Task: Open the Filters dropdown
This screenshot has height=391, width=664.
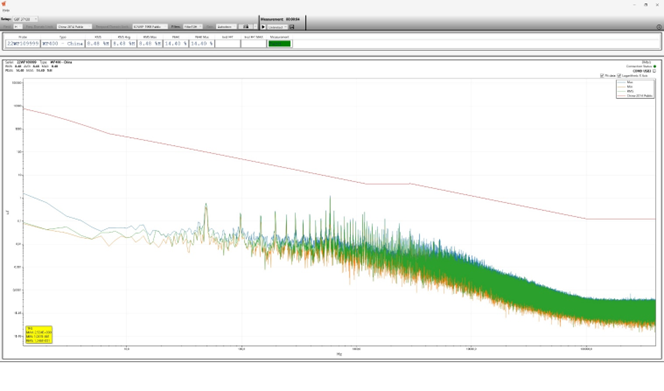Action: (193, 27)
